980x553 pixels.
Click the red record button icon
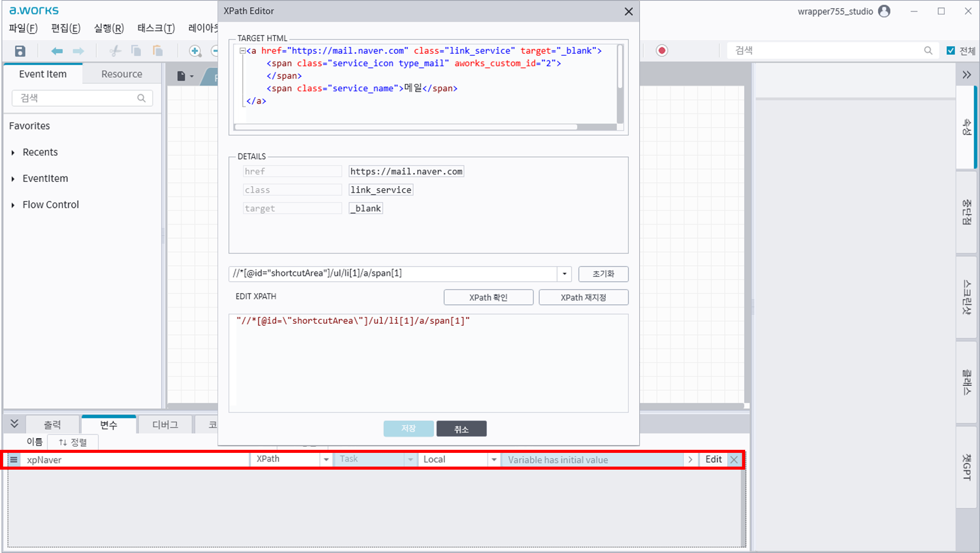click(x=662, y=50)
